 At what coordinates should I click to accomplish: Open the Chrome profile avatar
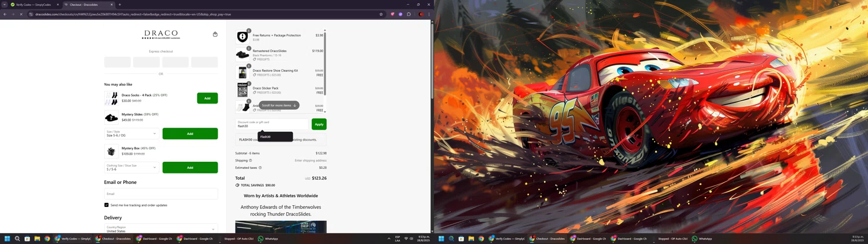click(421, 14)
